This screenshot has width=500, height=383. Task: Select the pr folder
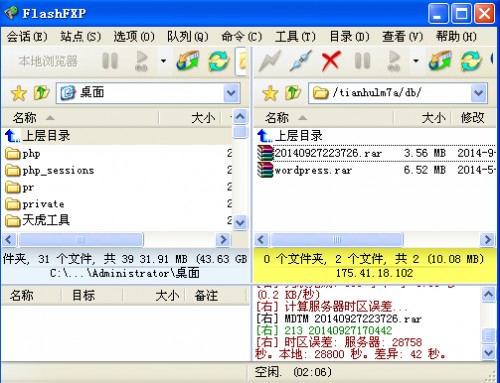(117, 187)
